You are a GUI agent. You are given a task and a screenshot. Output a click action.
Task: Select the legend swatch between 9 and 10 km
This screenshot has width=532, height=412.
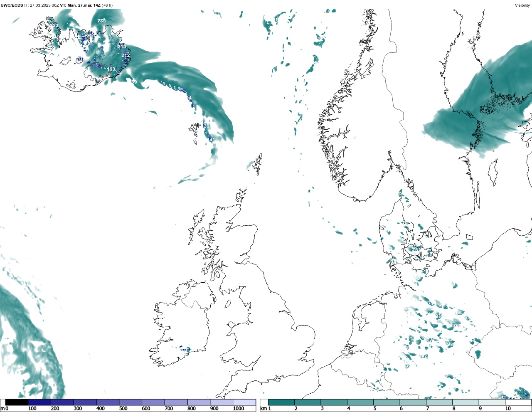pyautogui.click(x=492, y=402)
